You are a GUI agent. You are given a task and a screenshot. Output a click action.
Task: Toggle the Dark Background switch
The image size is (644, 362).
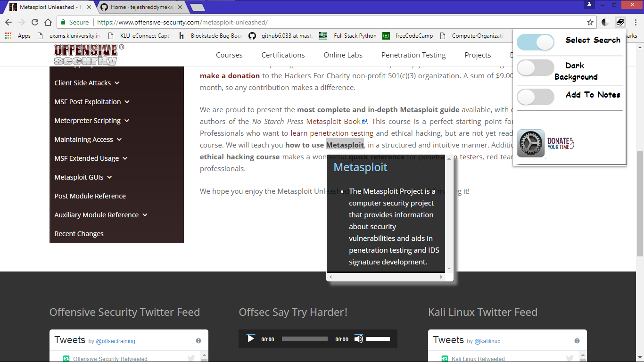point(536,68)
